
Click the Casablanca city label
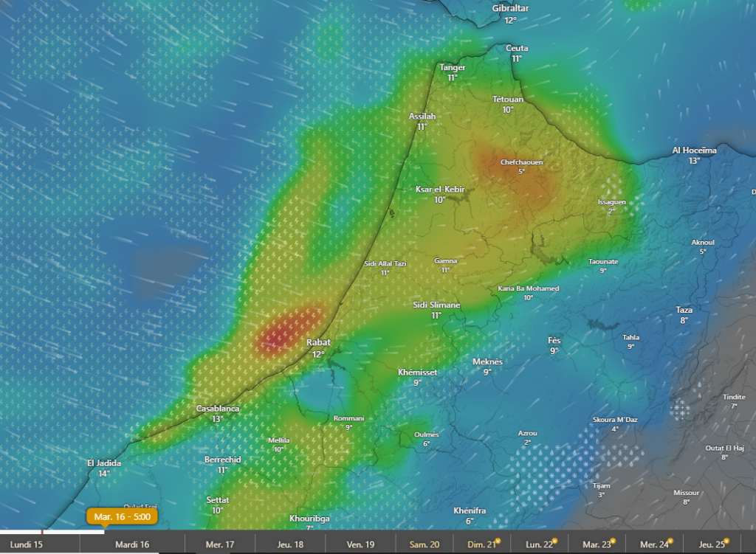pyautogui.click(x=217, y=413)
